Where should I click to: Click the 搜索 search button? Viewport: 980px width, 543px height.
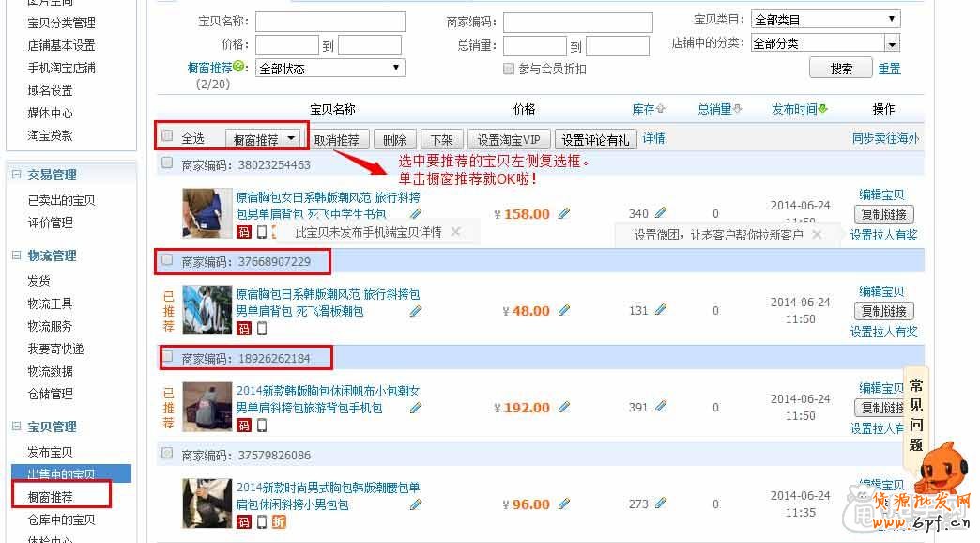pyautogui.click(x=839, y=67)
